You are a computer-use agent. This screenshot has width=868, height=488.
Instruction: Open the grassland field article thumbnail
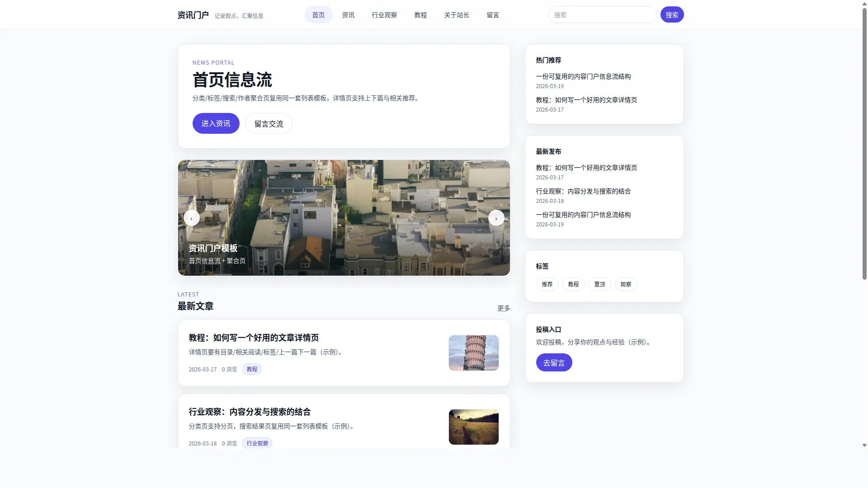tap(473, 427)
